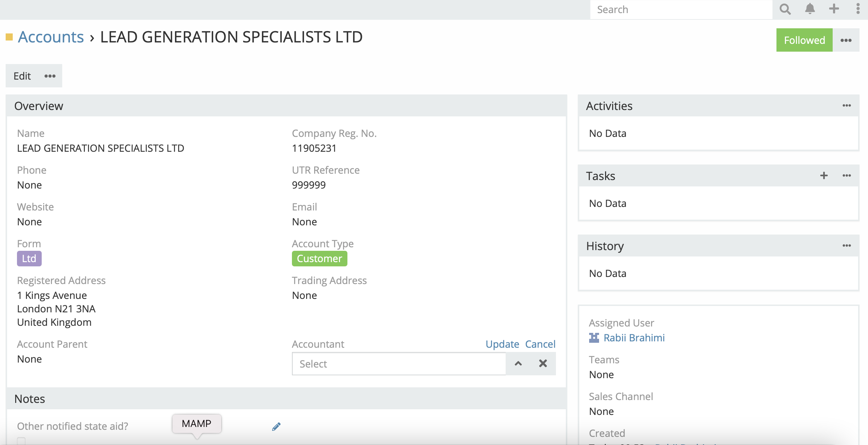The image size is (868, 445).
Task: Click the quick create plus icon
Action: (x=834, y=9)
